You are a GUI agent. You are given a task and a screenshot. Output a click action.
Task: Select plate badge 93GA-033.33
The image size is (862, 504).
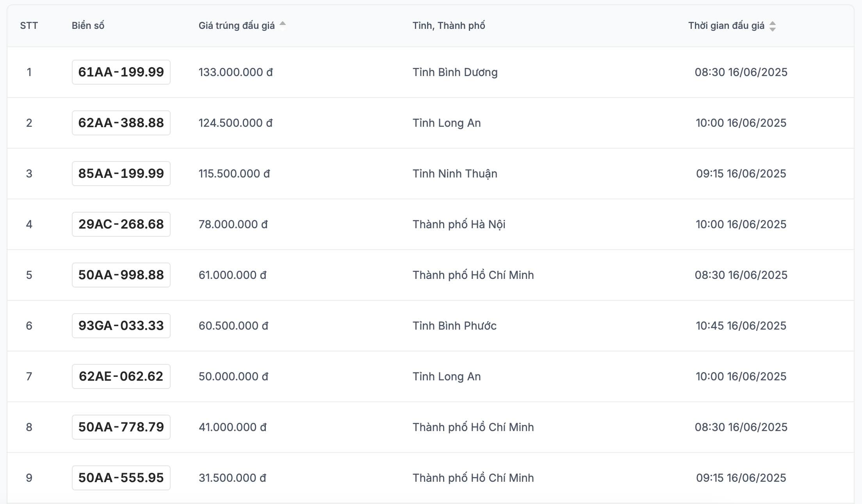(x=121, y=326)
